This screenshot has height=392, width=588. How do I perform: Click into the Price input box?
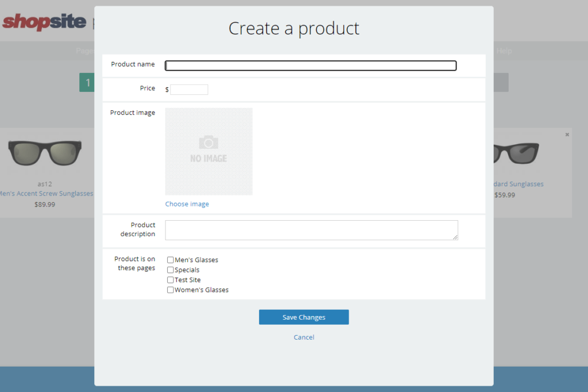pyautogui.click(x=189, y=90)
